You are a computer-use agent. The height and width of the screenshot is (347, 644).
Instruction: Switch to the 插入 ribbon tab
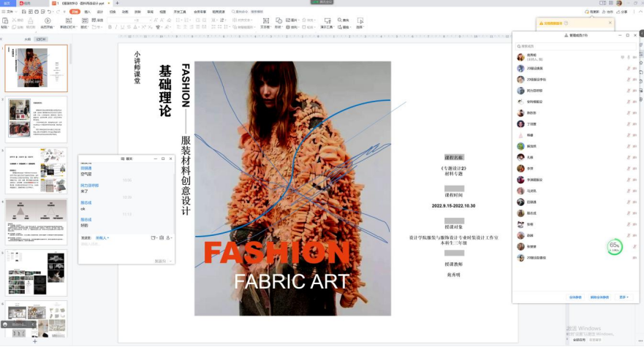pos(88,12)
